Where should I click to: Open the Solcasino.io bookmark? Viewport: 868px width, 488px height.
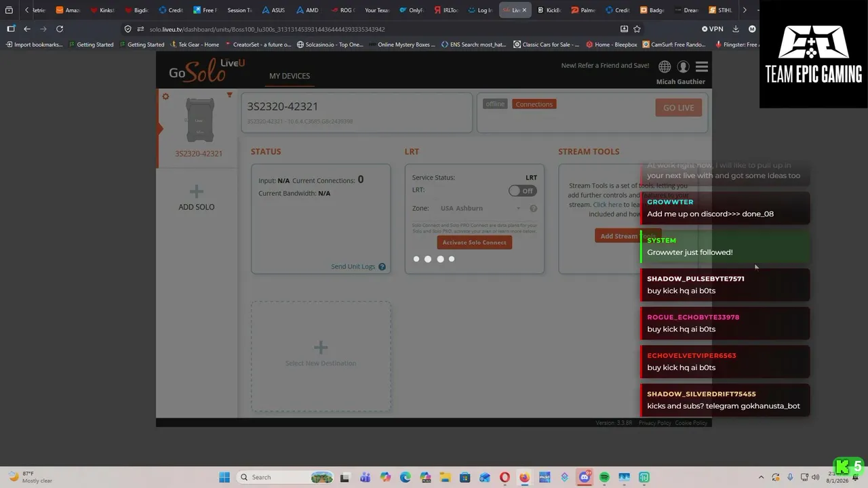point(330,45)
